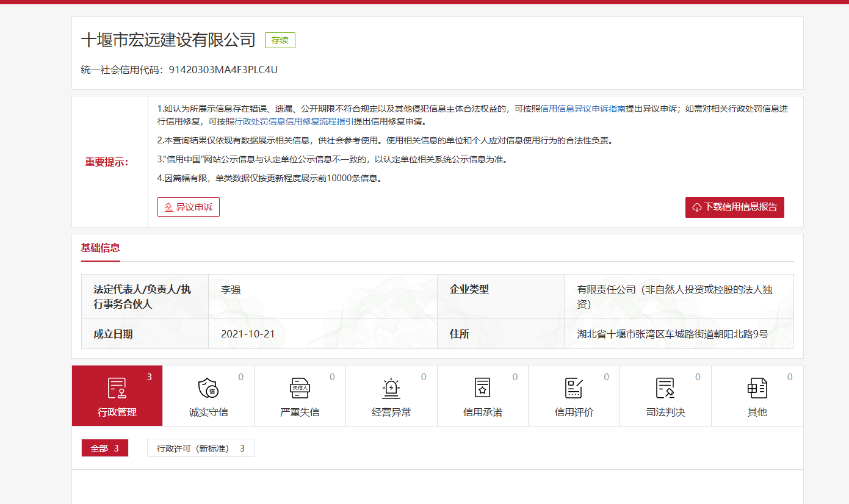Switch to the 司法判决 tab label
The image size is (849, 504).
tap(665, 412)
